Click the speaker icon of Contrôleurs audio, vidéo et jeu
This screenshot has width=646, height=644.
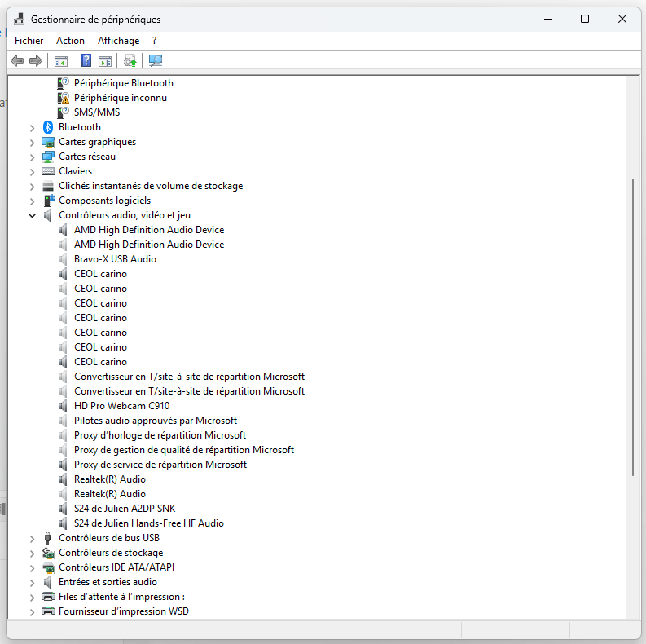48,215
